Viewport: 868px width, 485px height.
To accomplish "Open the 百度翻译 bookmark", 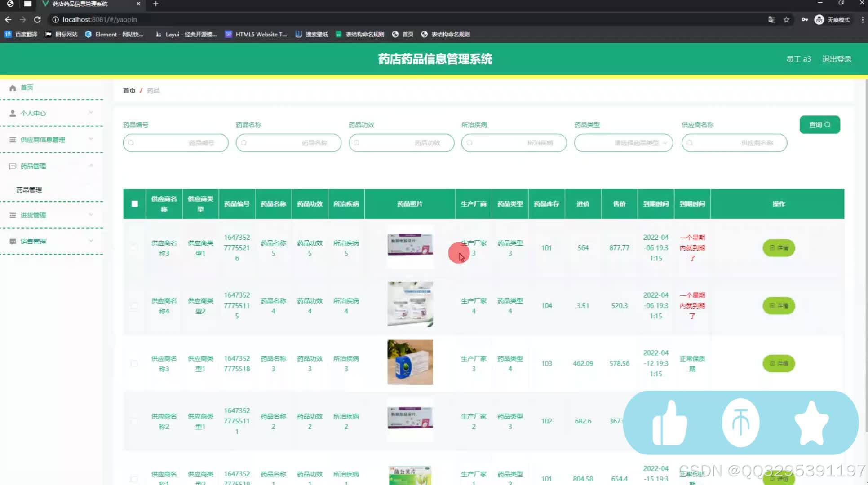I will [21, 34].
